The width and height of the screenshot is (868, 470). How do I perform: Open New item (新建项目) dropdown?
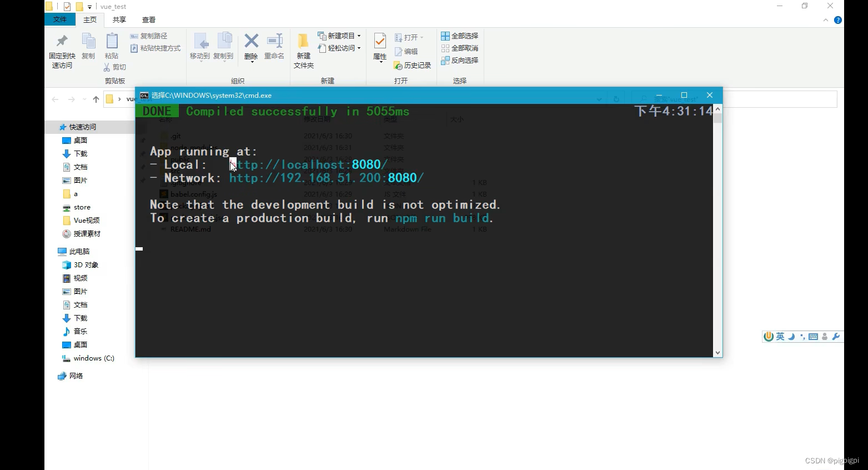point(339,36)
